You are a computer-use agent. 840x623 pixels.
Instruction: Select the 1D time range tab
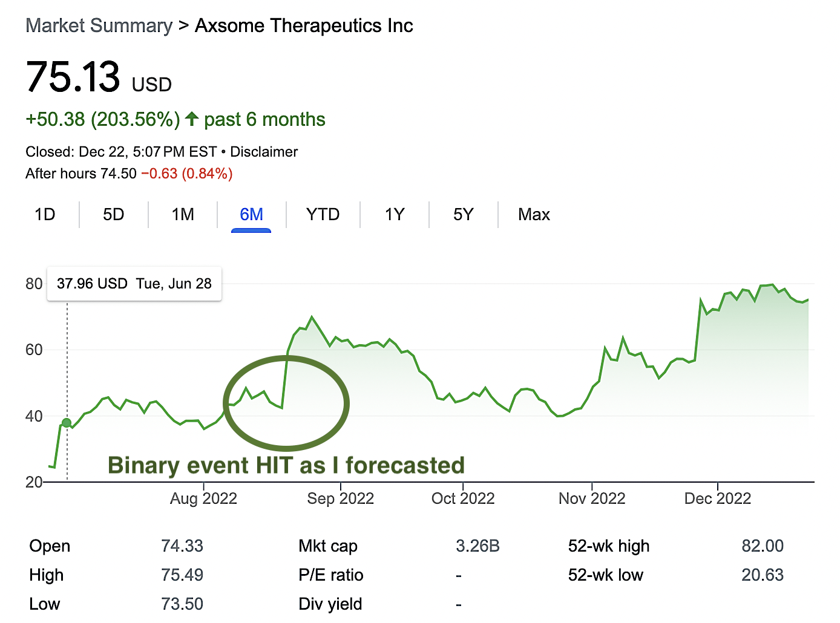tap(45, 215)
